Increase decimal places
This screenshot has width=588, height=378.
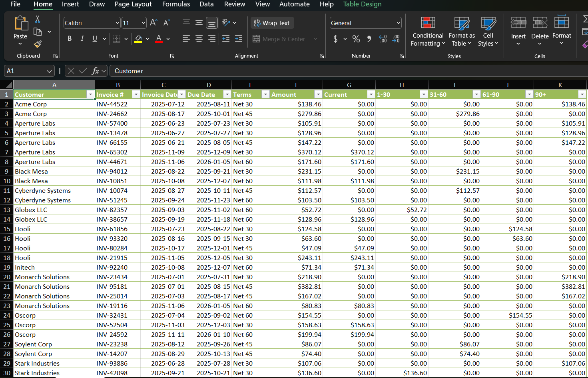(x=383, y=39)
